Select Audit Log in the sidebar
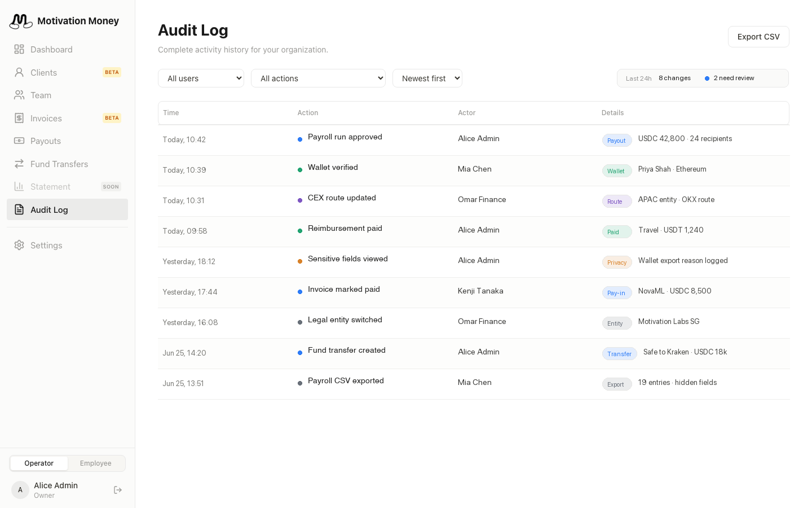Screen dimensions: 812x508 (67, 209)
